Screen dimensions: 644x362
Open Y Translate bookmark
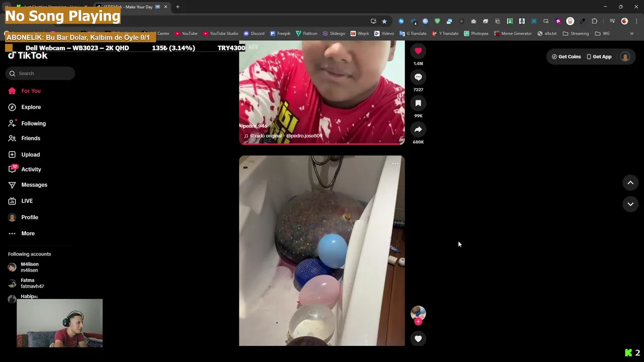[x=446, y=34]
